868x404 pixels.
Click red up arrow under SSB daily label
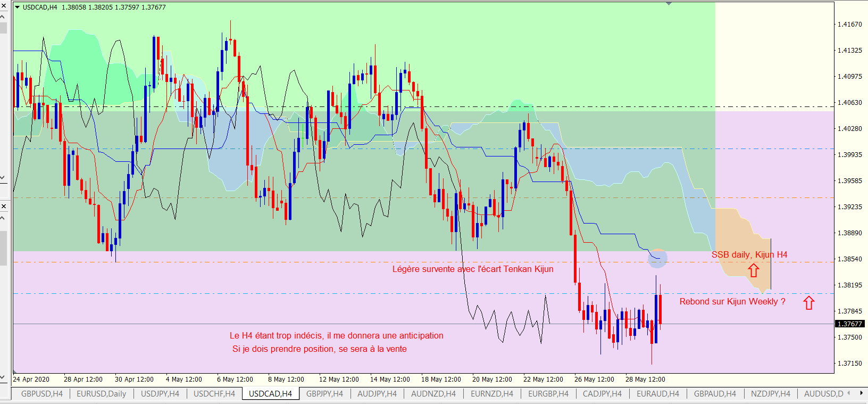point(753,270)
